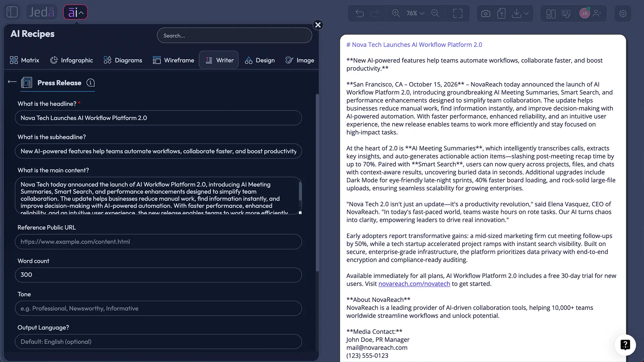Click the share upload icon
This screenshot has height=362, width=644.
tap(501, 14)
